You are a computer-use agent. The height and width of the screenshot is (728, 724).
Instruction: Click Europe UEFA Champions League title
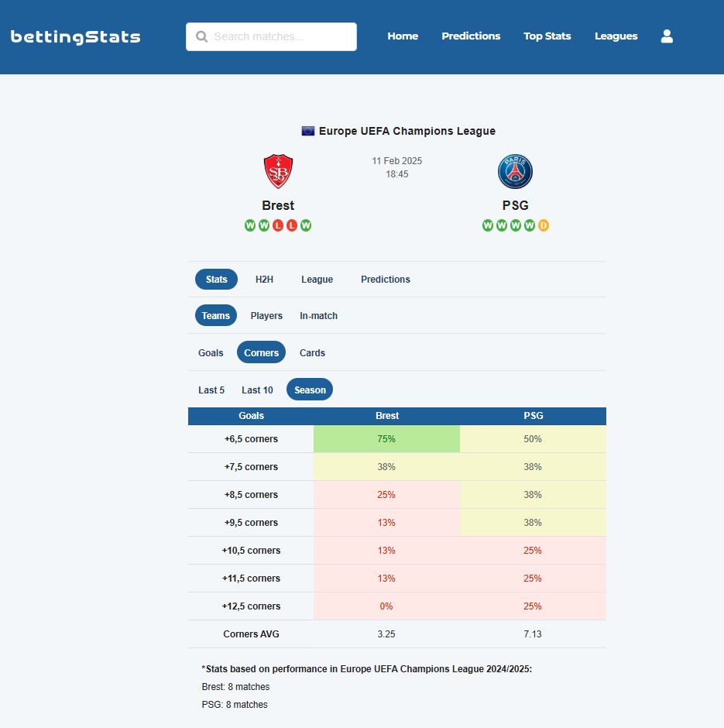point(407,131)
